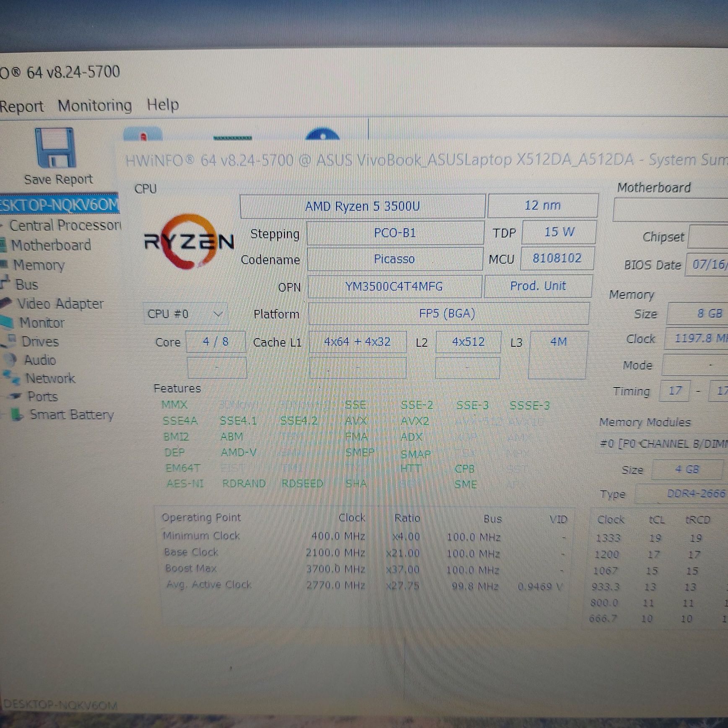The height and width of the screenshot is (728, 728).
Task: Click the FP5 (BGA) platform value
Action: click(x=448, y=313)
